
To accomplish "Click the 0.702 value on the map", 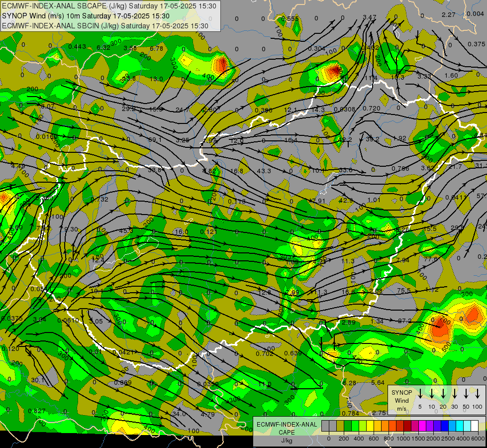I will click(x=265, y=353).
